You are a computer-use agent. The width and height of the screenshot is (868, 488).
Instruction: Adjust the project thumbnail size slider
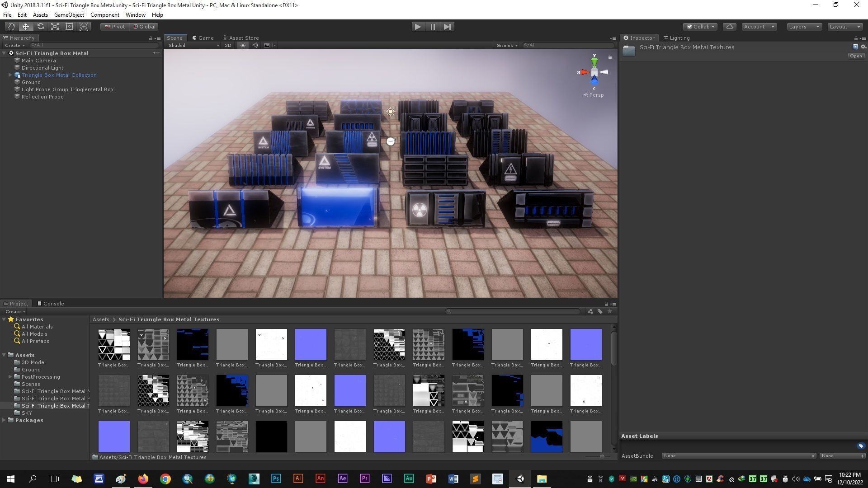602,457
